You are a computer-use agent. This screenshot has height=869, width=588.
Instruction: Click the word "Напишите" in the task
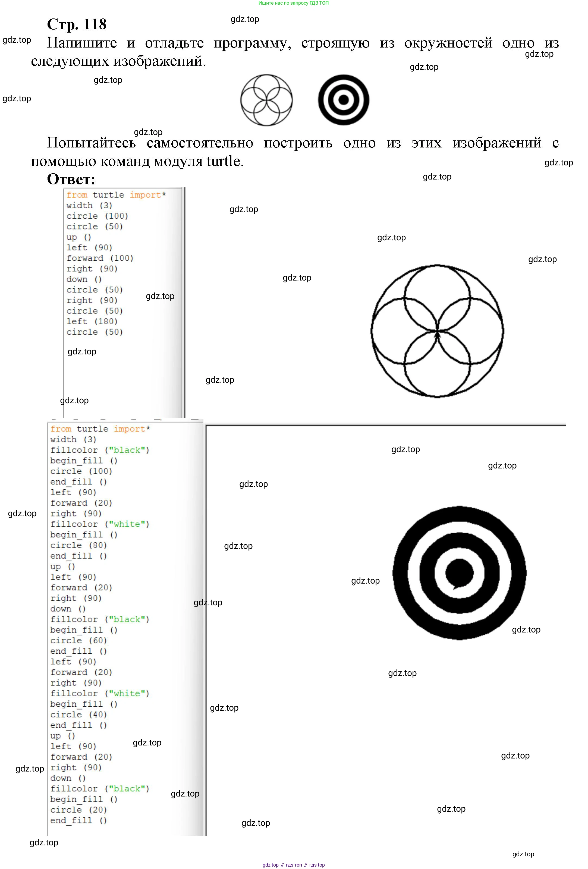point(82,43)
